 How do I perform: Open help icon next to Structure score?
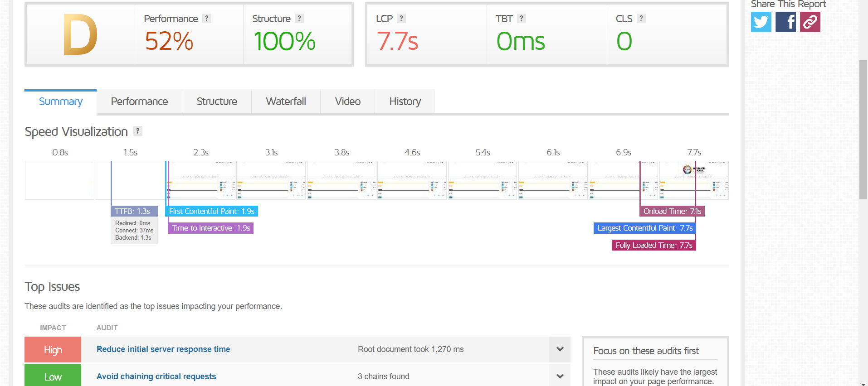pos(299,19)
